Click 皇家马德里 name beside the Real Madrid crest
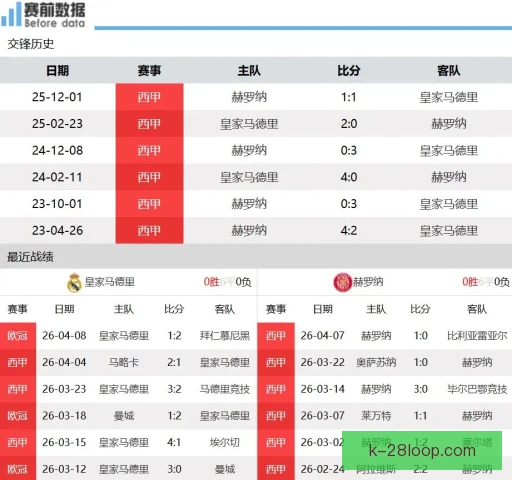Viewport: 512px width, 480px height. click(x=110, y=282)
